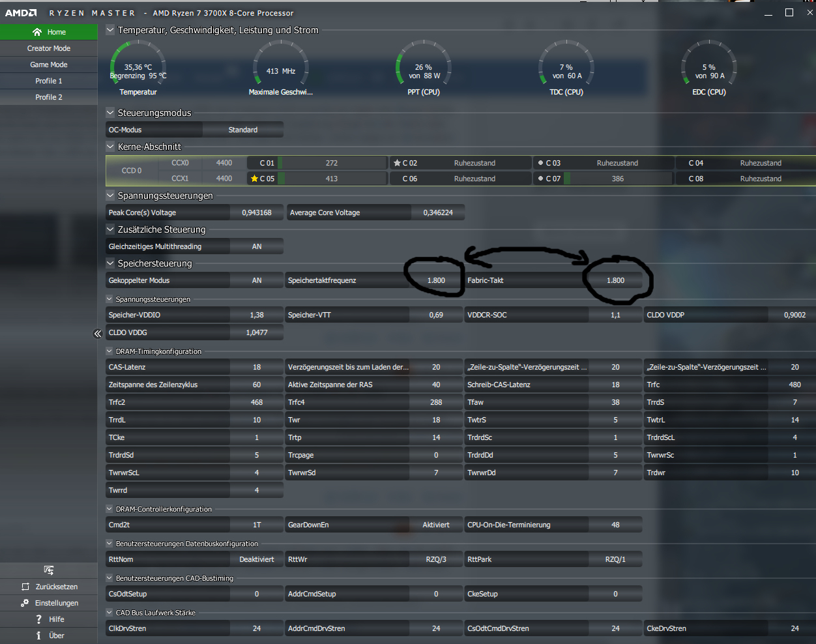
Task: Click the AMD logo in title bar
Action: pos(21,13)
